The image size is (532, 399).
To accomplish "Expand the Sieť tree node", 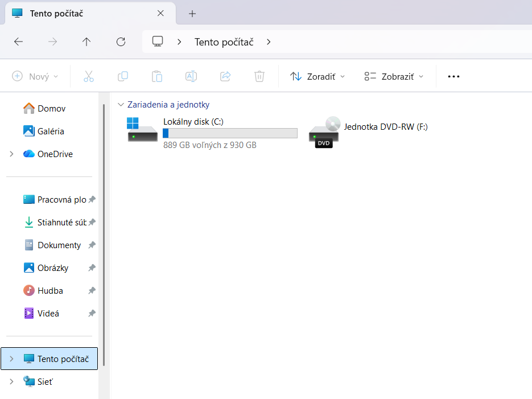I will (x=11, y=381).
